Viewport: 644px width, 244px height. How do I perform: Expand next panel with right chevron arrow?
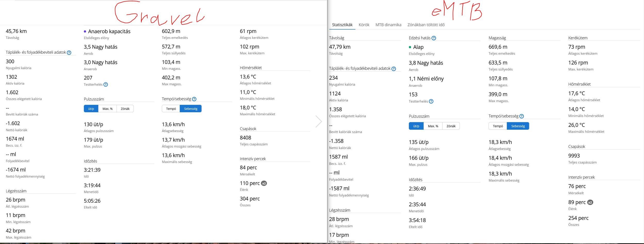(x=319, y=121)
